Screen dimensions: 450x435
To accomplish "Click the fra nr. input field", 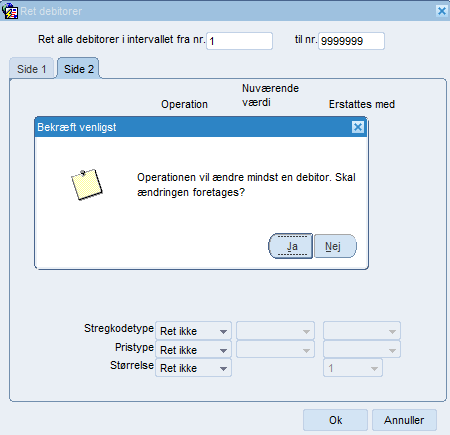I will 239,41.
